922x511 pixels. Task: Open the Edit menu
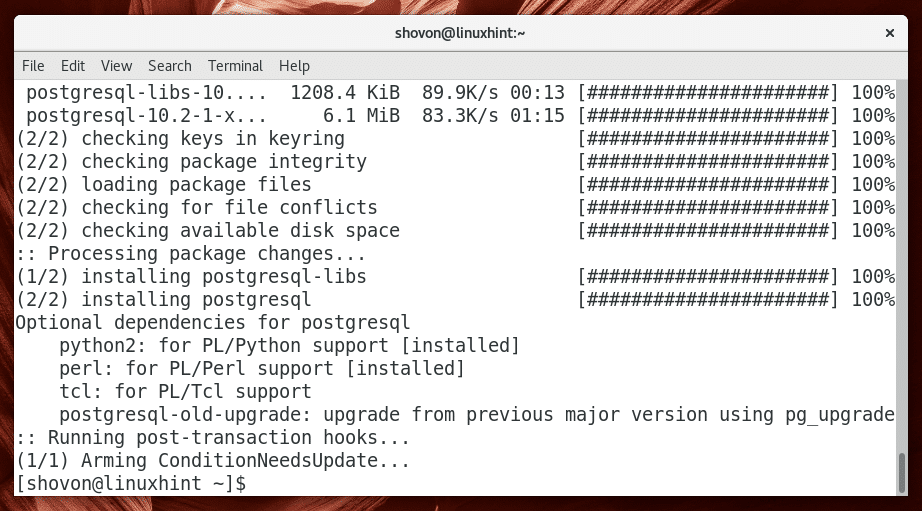click(x=73, y=66)
